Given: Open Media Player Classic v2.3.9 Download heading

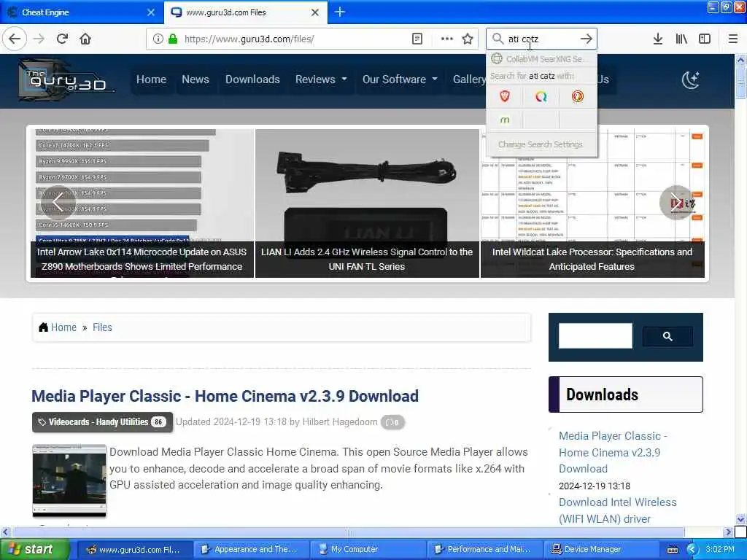Looking at the screenshot, I should coord(225,396).
